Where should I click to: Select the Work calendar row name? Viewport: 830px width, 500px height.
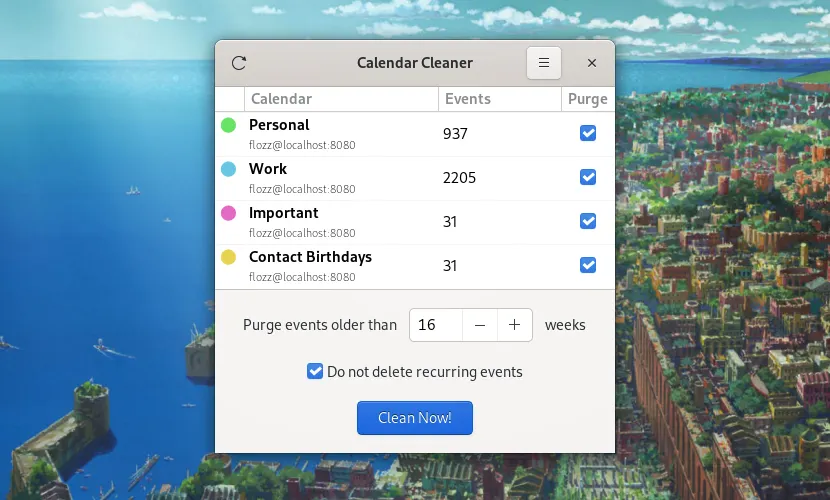(268, 169)
